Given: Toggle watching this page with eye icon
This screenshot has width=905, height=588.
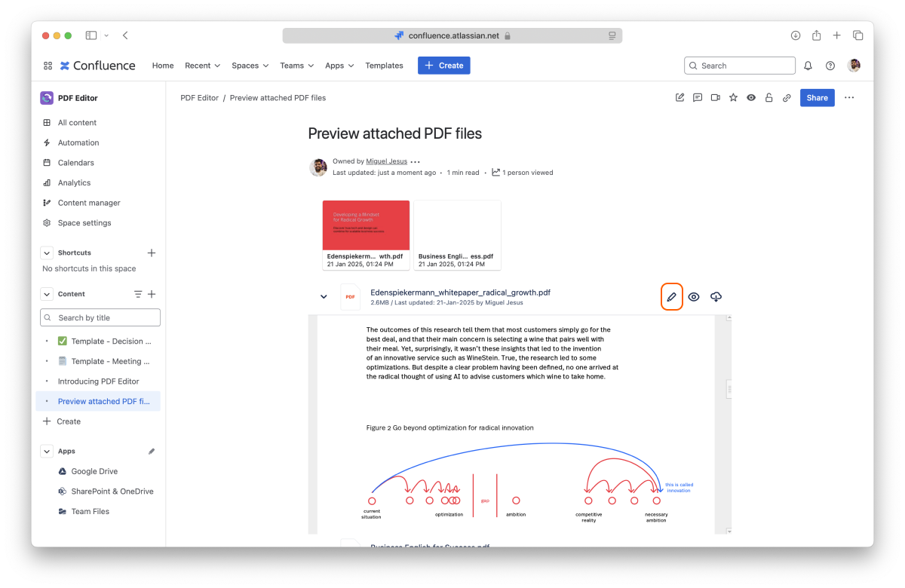Looking at the screenshot, I should click(751, 97).
